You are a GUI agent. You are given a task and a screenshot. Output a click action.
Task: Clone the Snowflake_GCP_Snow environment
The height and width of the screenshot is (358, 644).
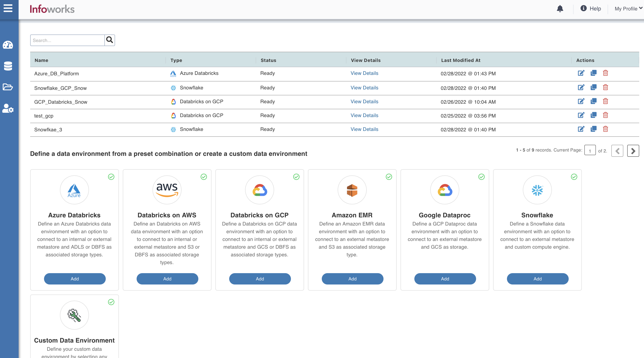click(x=593, y=87)
